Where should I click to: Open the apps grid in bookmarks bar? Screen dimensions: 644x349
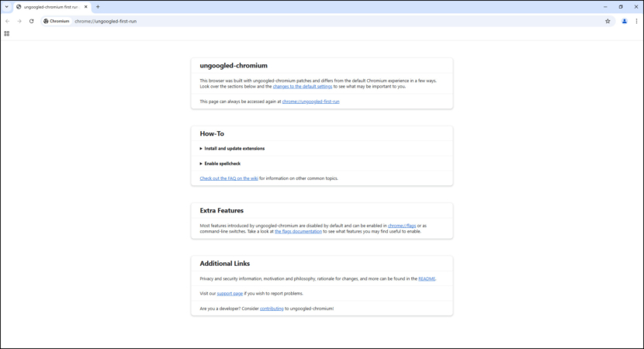click(6, 33)
